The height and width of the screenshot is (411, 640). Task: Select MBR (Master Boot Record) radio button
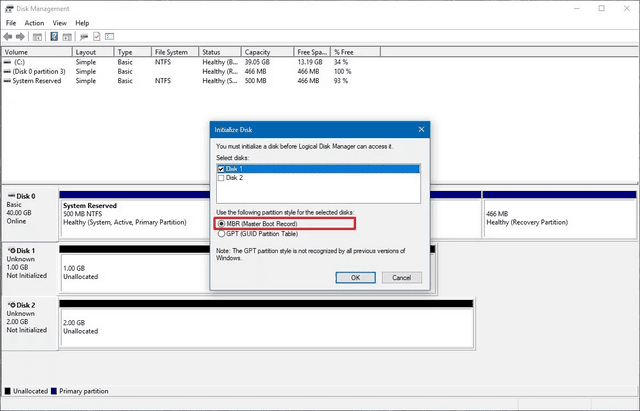click(221, 224)
